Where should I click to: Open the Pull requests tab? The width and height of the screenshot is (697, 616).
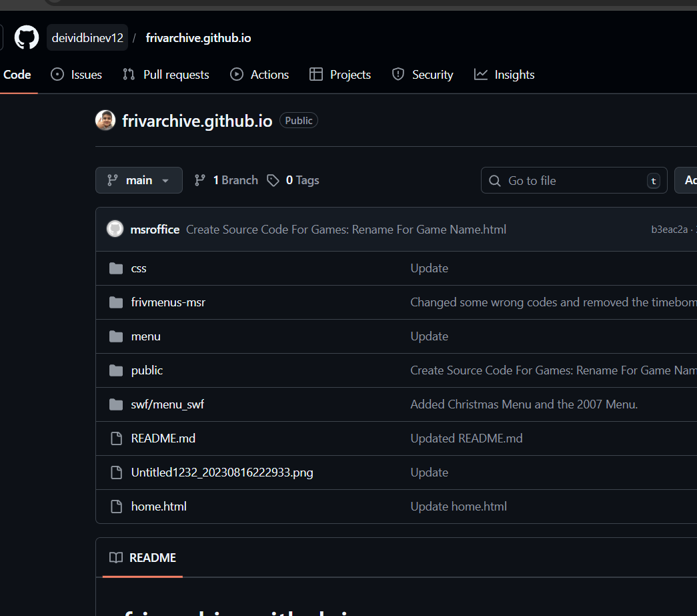click(x=166, y=74)
